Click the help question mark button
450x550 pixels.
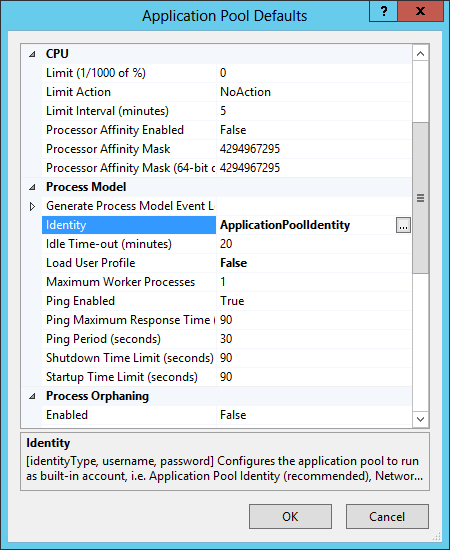384,12
